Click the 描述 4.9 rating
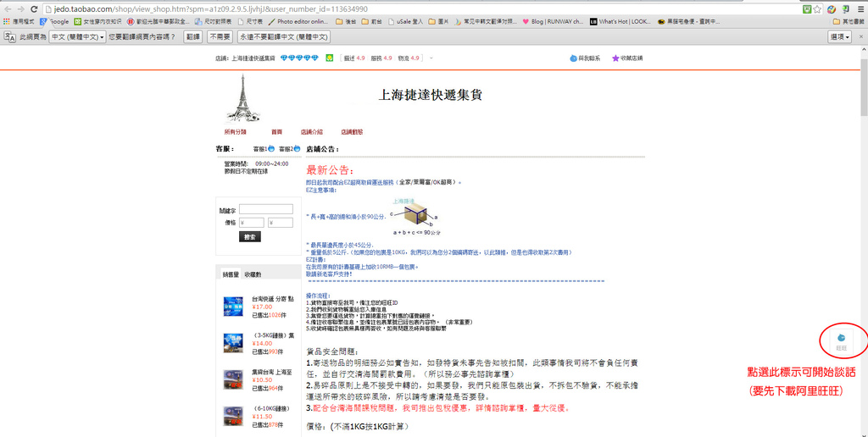868x437 pixels. (x=354, y=58)
